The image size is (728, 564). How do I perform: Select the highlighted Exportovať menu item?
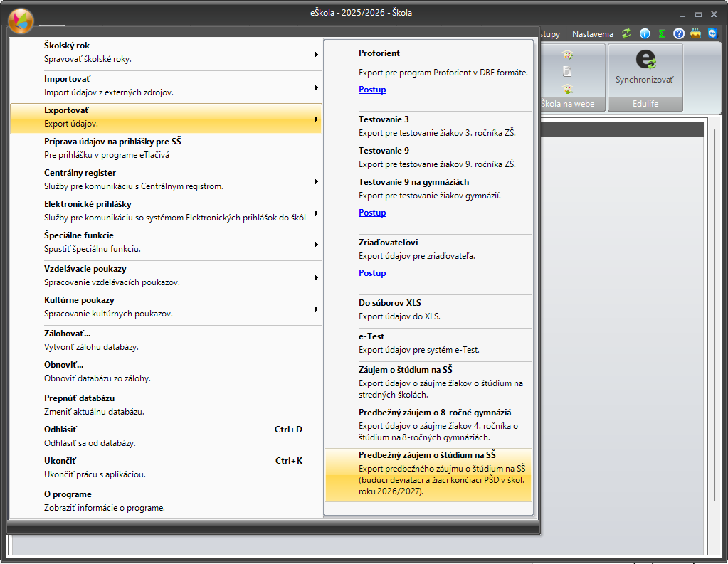coord(166,118)
